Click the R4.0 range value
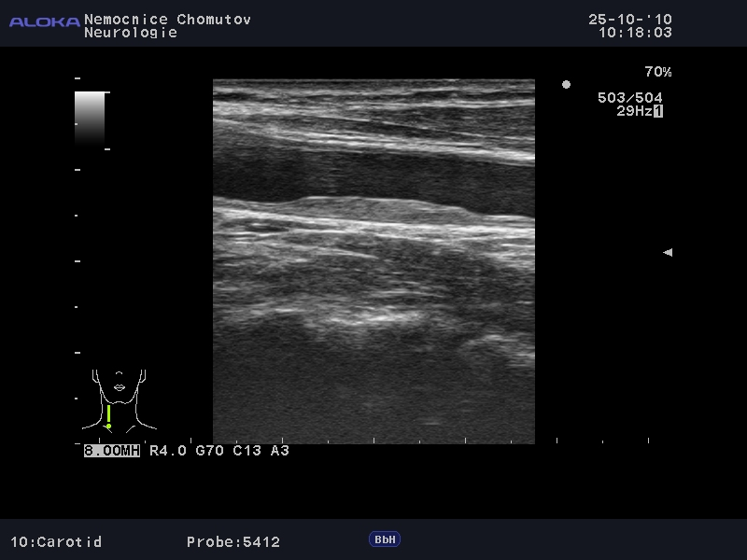This screenshot has width=747, height=560. [x=168, y=451]
